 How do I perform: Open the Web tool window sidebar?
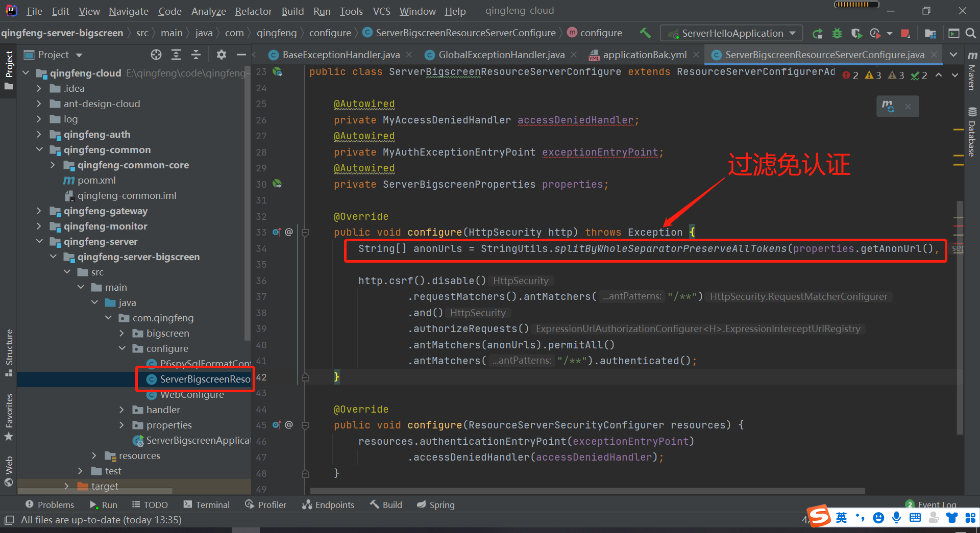9,471
